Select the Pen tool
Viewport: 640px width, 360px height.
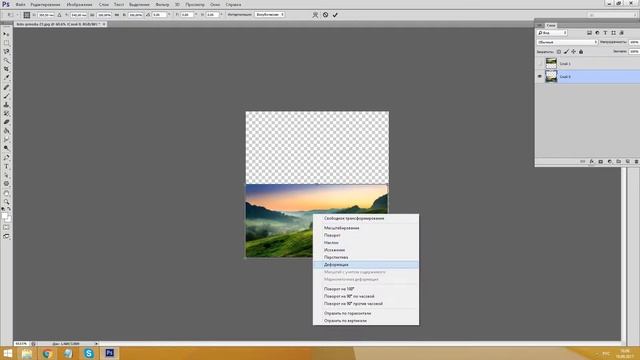click(6, 157)
